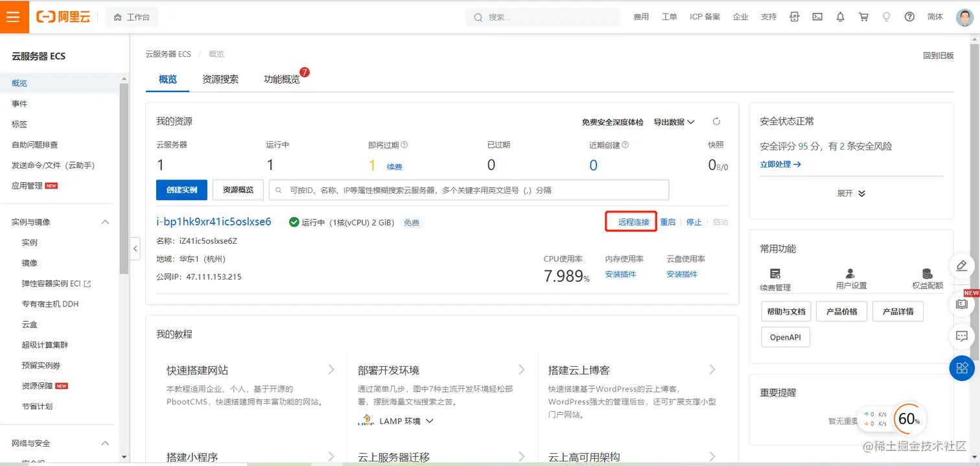Open instance i-bp1hk9xr41ic5oslxse6 link
This screenshot has height=466, width=980.
(x=214, y=222)
